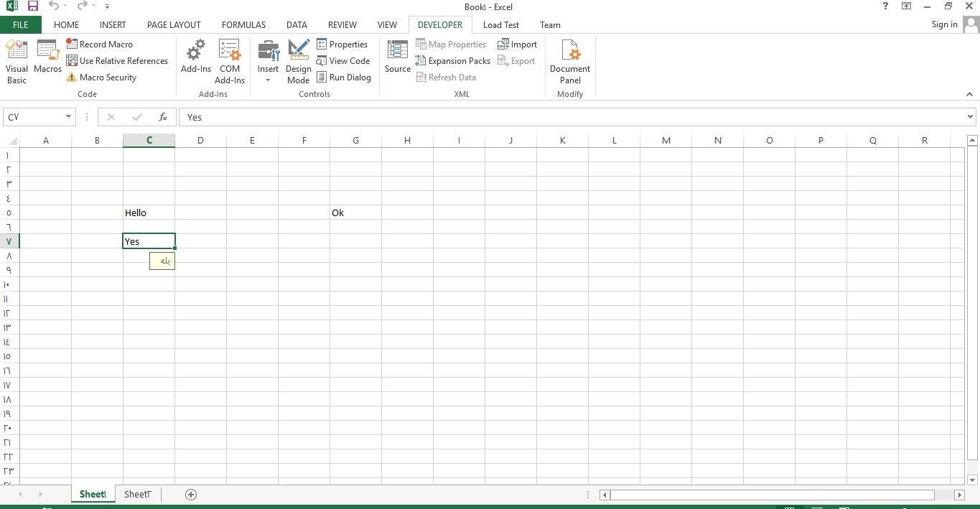The width and height of the screenshot is (980, 509).
Task: Click horizontal scrollbar right arrow
Action: (x=959, y=495)
